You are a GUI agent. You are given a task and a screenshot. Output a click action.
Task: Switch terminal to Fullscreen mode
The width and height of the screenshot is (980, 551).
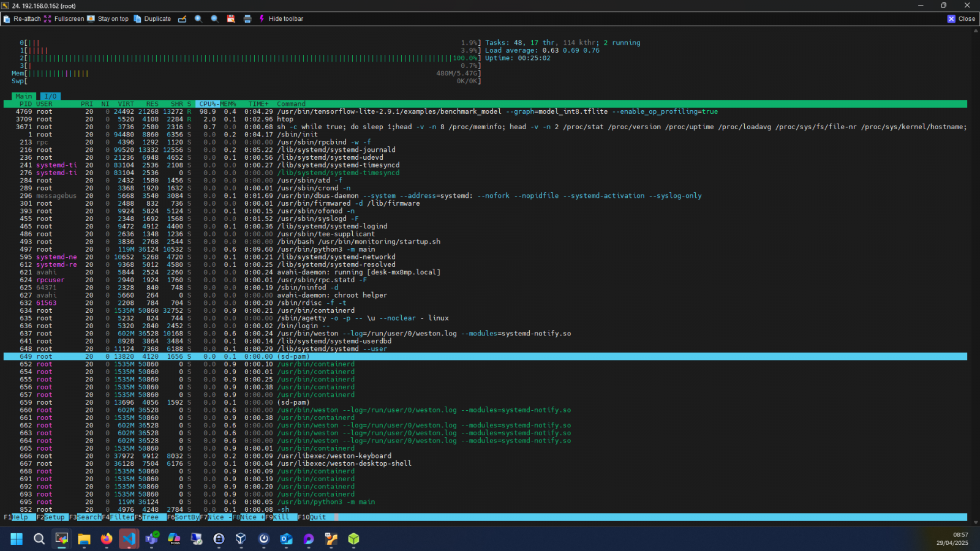(x=64, y=19)
